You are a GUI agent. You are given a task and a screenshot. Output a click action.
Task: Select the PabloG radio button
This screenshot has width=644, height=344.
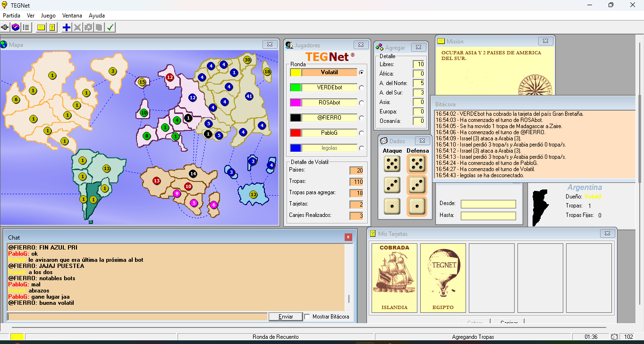361,133
